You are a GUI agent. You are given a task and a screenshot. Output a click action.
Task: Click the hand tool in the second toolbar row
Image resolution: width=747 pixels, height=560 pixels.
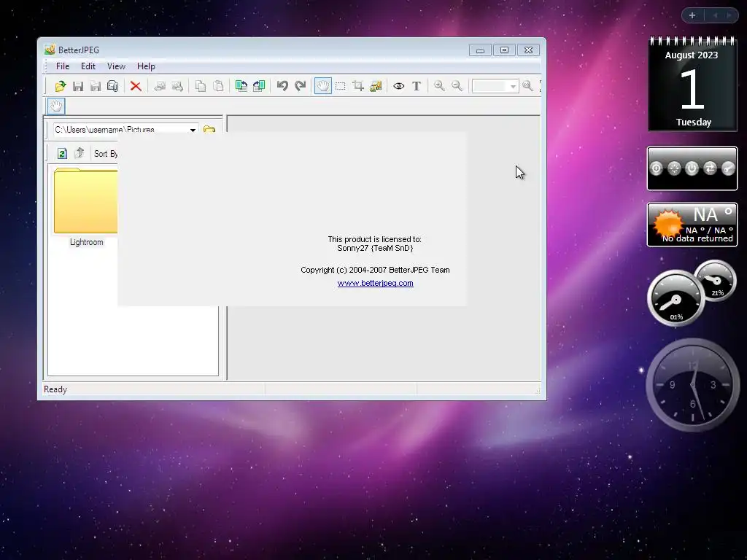point(56,106)
